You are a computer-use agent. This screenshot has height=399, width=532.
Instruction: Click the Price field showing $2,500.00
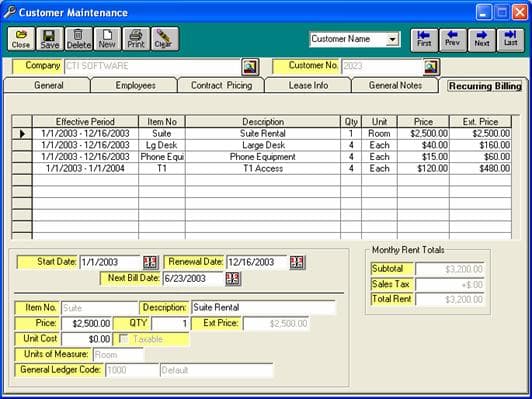(86, 323)
